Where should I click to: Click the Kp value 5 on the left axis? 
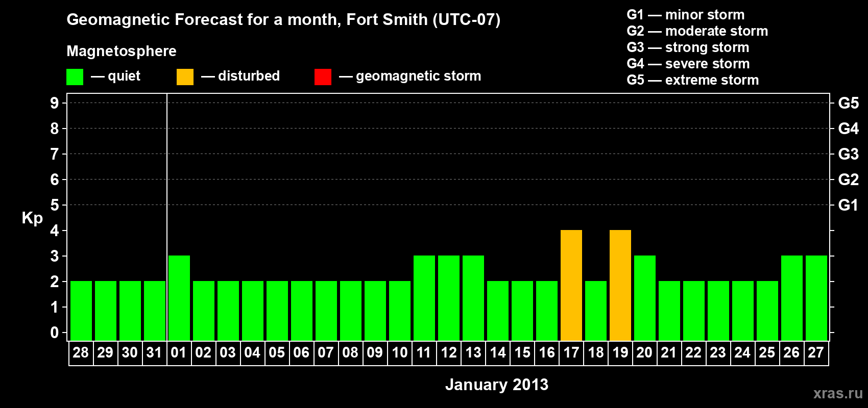pos(55,205)
